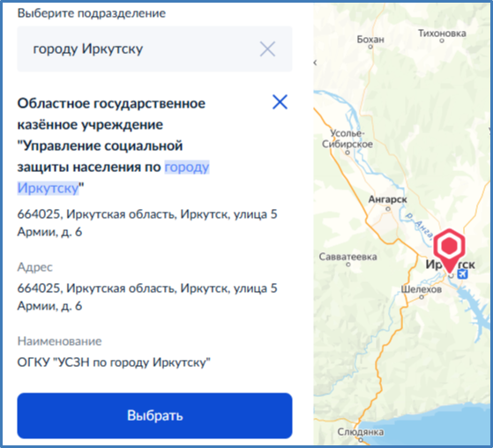The width and height of the screenshot is (493, 448).
Task: Close the selected department details card
Action: (280, 102)
